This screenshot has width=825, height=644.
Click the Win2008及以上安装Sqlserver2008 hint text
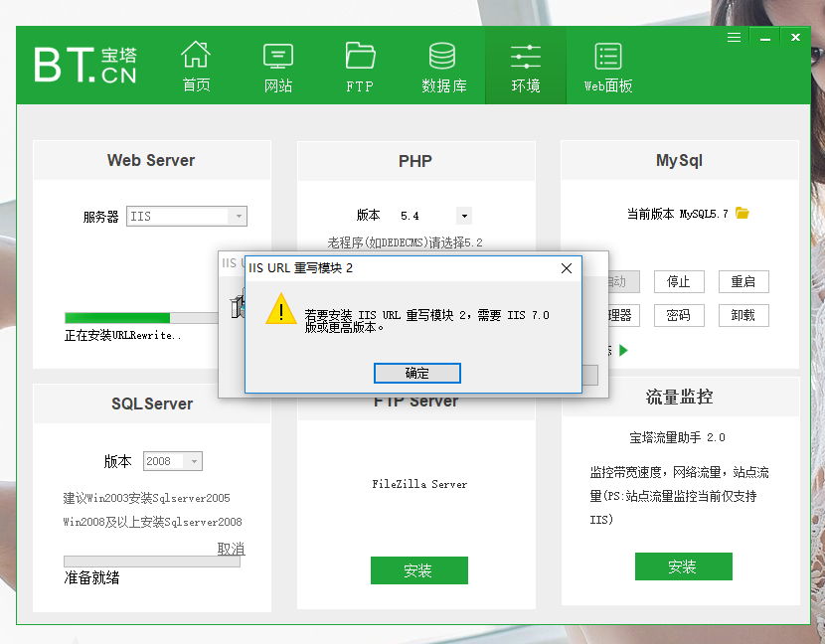tap(153, 522)
